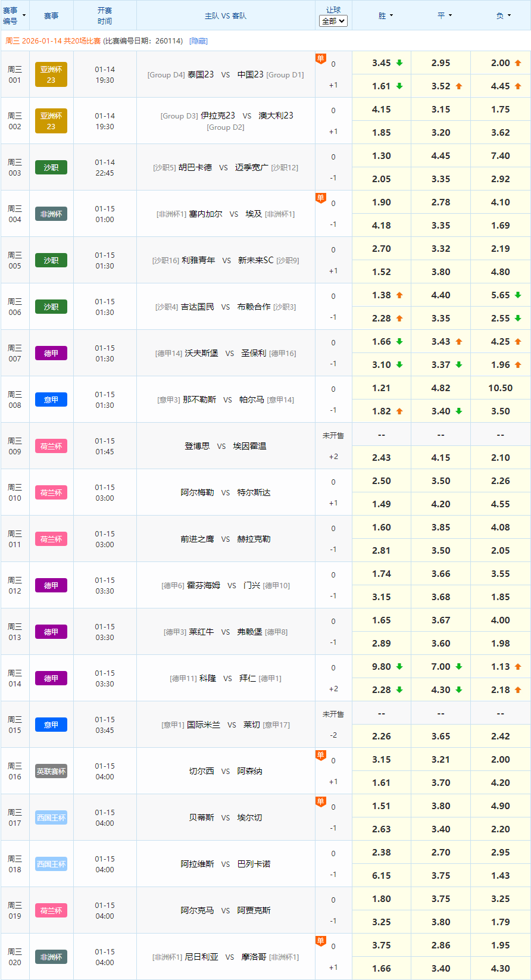Select win odds 3.45 for 泰国23 vs 中国23
The width and height of the screenshot is (531, 980).
(382, 63)
